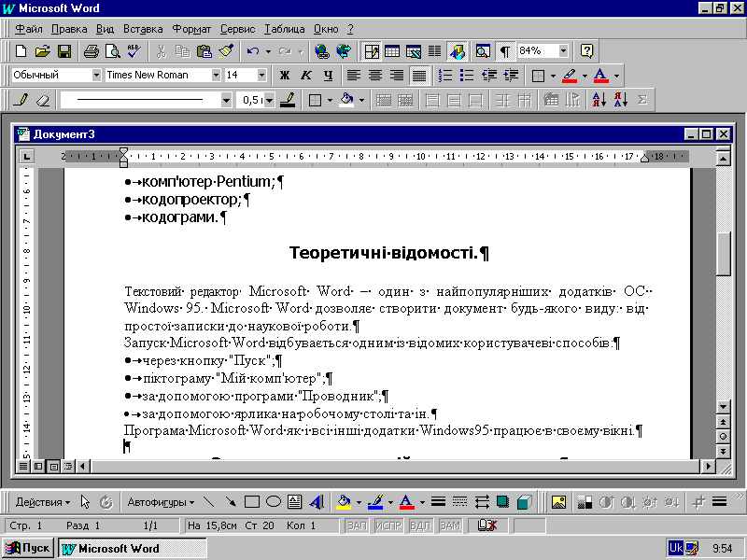Viewport: 747px width, 560px height.
Task: Select the Format Painter brush
Action: coord(226,50)
